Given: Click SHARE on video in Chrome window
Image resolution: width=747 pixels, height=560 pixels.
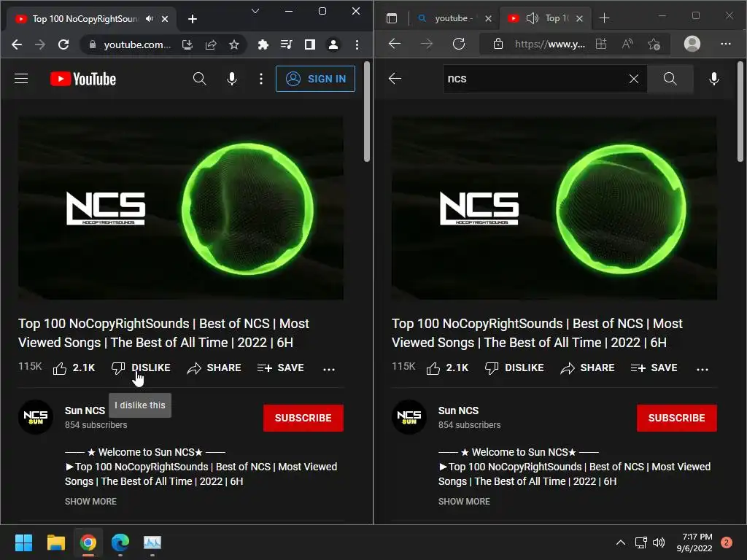Looking at the screenshot, I should coord(214,368).
